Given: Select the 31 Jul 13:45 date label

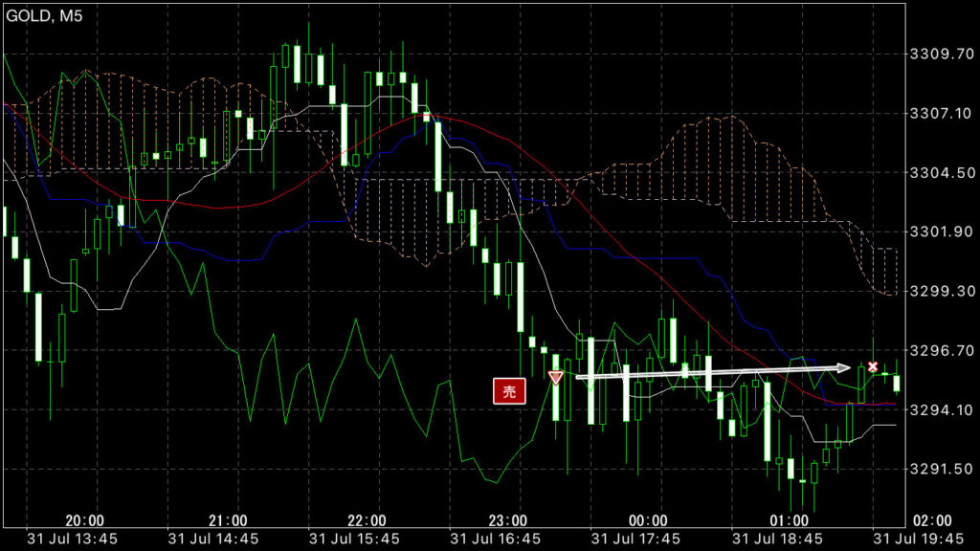Looking at the screenshot, I should 73,538.
